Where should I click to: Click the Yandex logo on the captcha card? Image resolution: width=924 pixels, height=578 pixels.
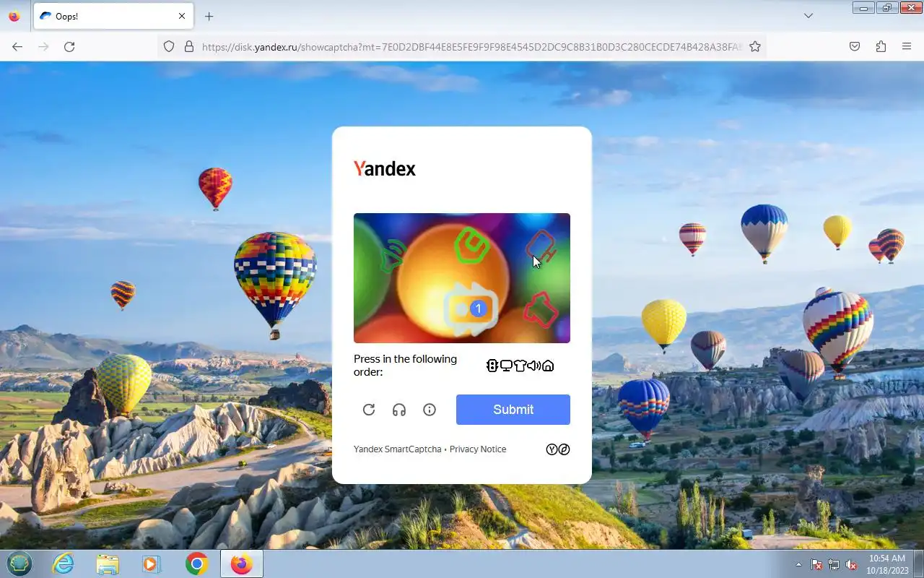click(x=385, y=169)
